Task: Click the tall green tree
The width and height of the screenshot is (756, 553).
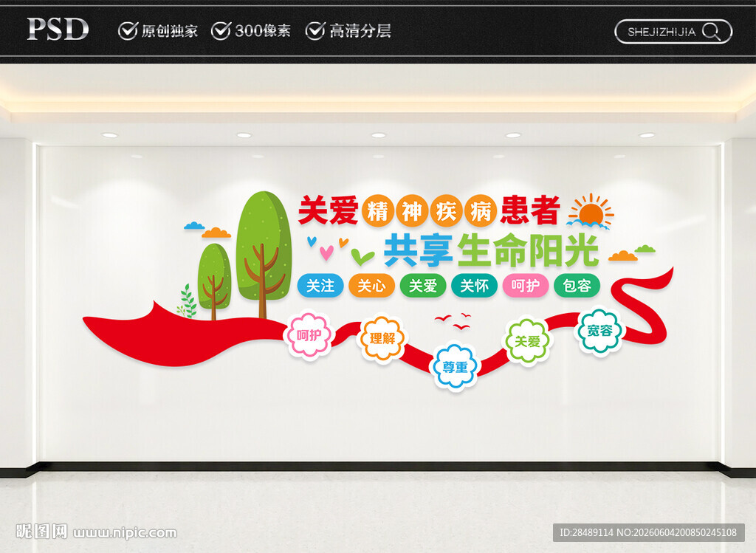Action: click(264, 254)
